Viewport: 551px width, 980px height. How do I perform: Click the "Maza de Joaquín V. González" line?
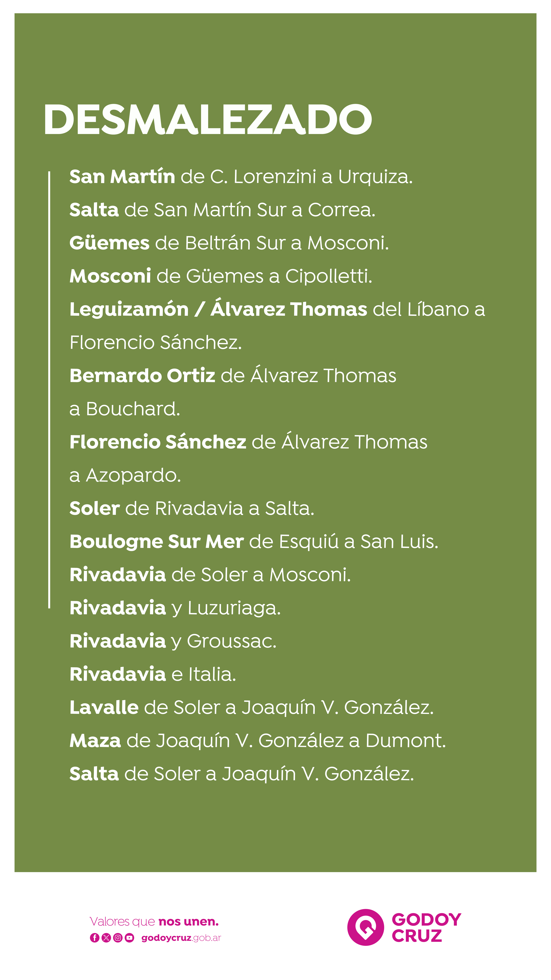coord(257,741)
